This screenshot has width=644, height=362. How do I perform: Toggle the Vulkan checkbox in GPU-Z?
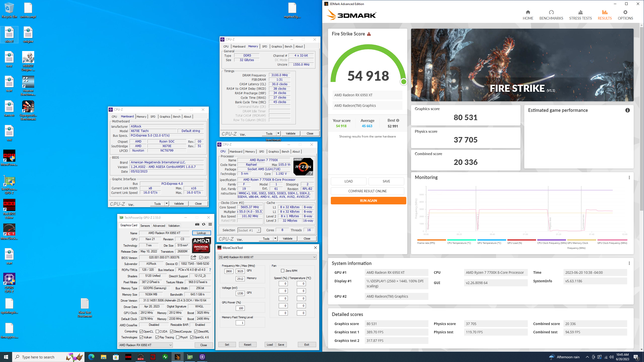pyautogui.click(x=141, y=337)
